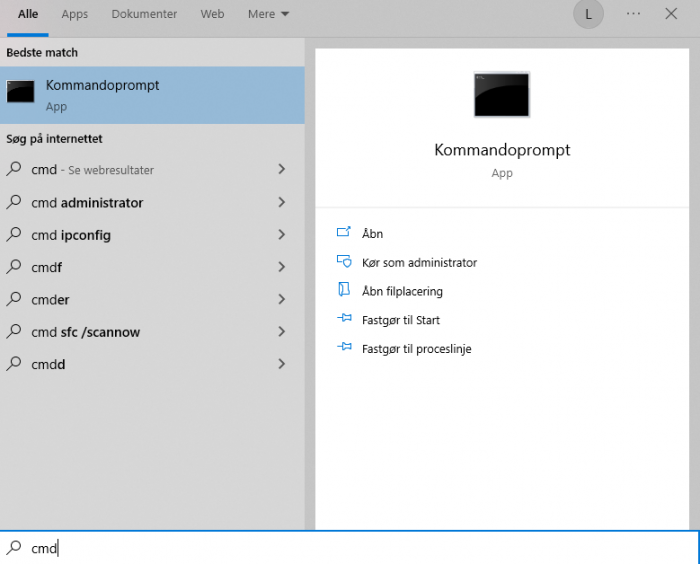This screenshot has height=564, width=700.
Task: Select the 'cmdd' suggestion
Action: 152,364
